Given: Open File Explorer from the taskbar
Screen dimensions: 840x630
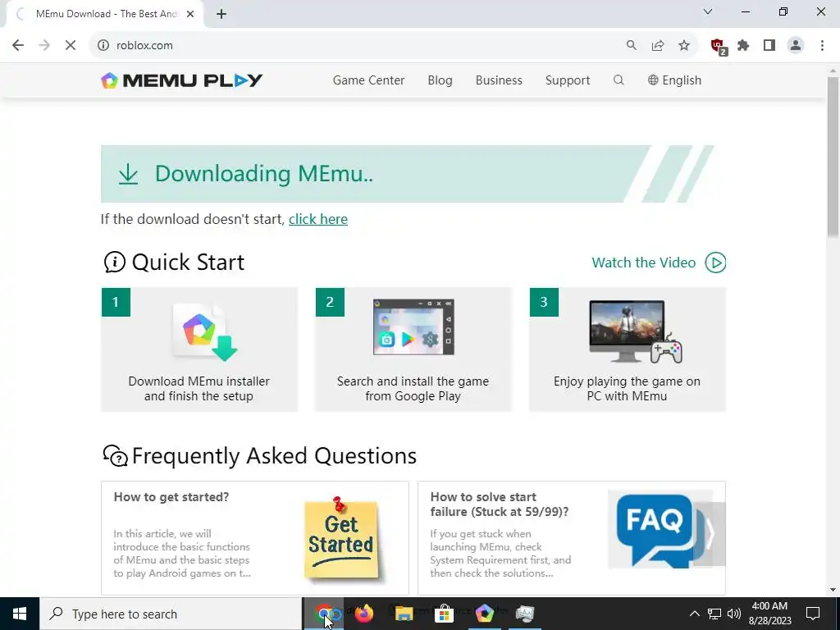Looking at the screenshot, I should tap(404, 614).
